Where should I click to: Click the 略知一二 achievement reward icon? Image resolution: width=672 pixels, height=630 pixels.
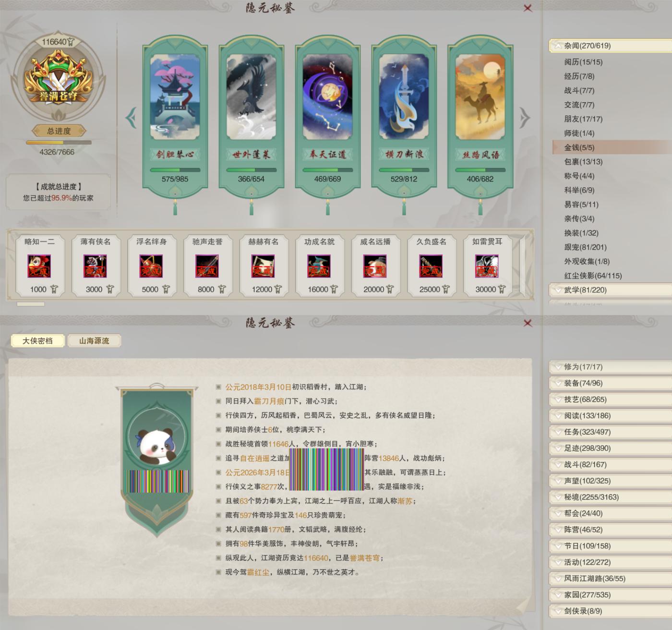(x=39, y=267)
